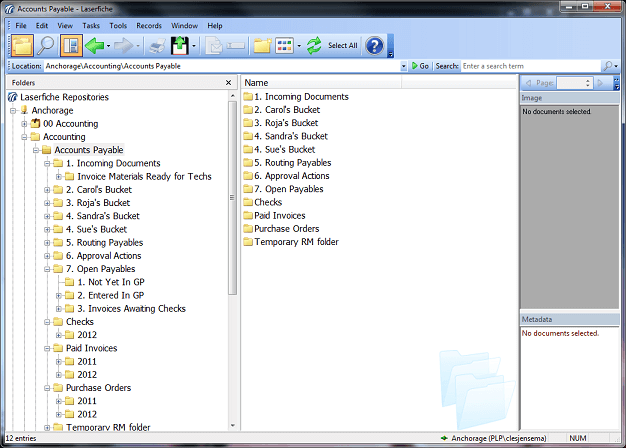Create a new folder with toolbar icon

pos(262,46)
